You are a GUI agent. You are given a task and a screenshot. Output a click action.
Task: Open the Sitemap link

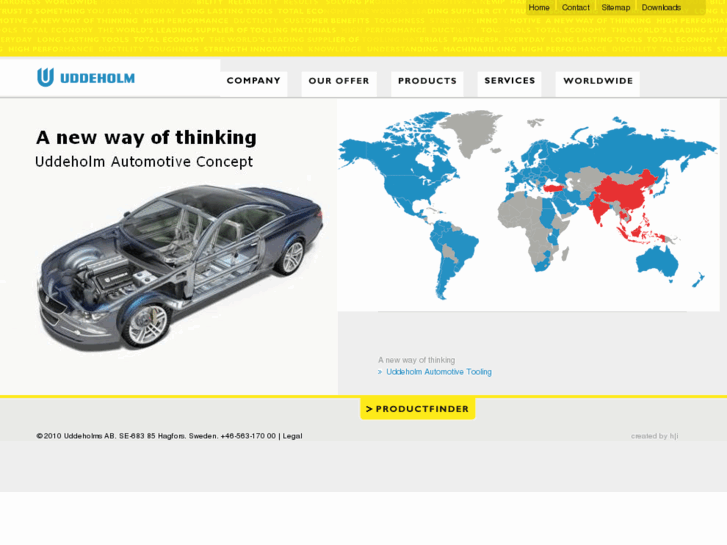coord(616,7)
